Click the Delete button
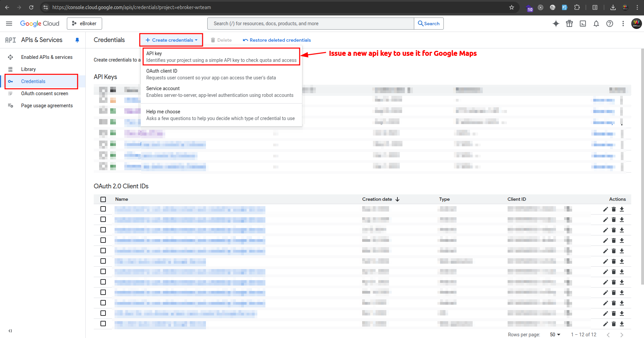Viewport: 644px width, 338px height. (x=221, y=40)
